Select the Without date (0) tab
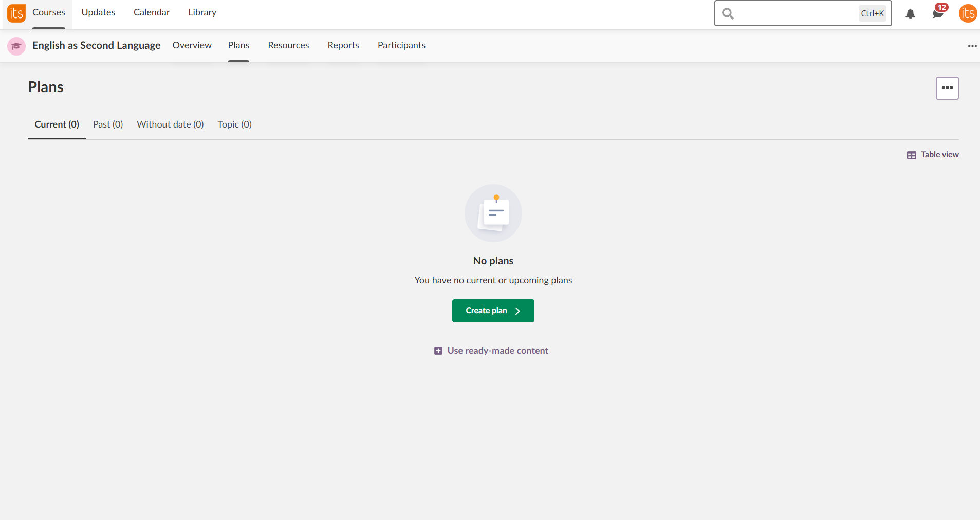Viewport: 980px width, 520px height. pyautogui.click(x=170, y=124)
